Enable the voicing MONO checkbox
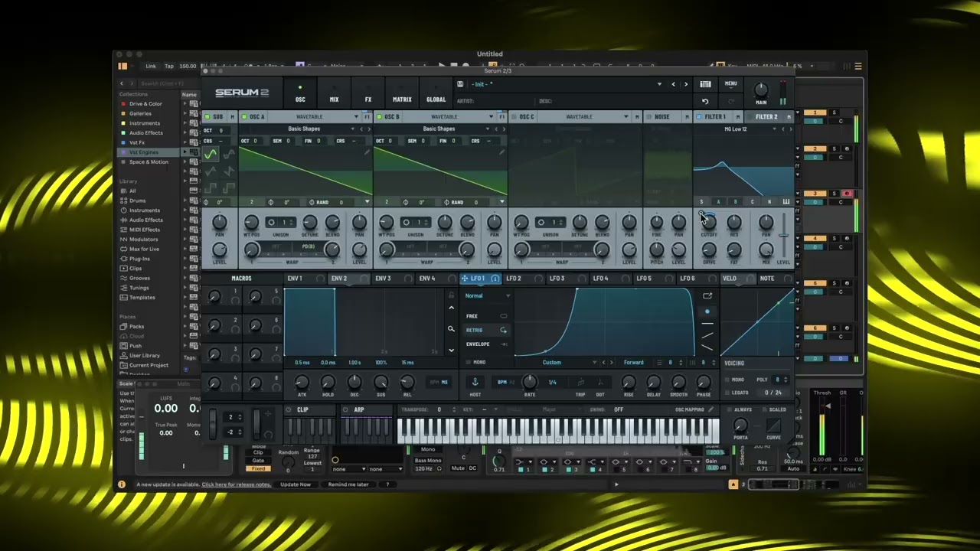The image size is (980, 551). coord(726,380)
